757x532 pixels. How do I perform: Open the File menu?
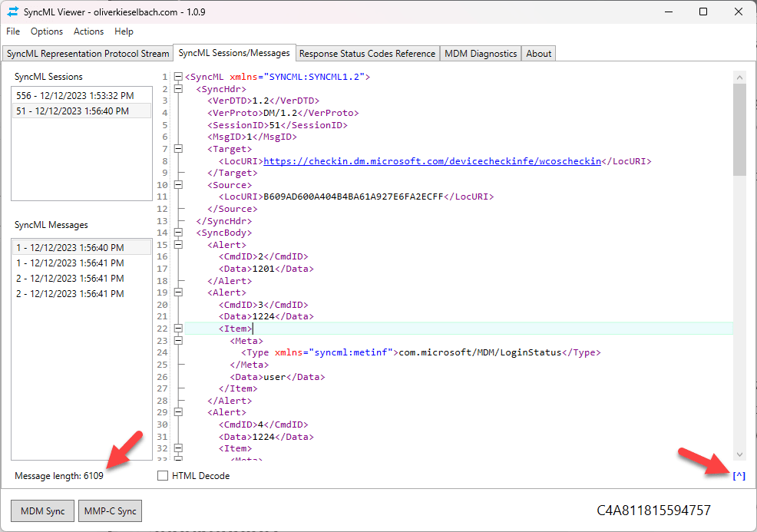coord(12,31)
